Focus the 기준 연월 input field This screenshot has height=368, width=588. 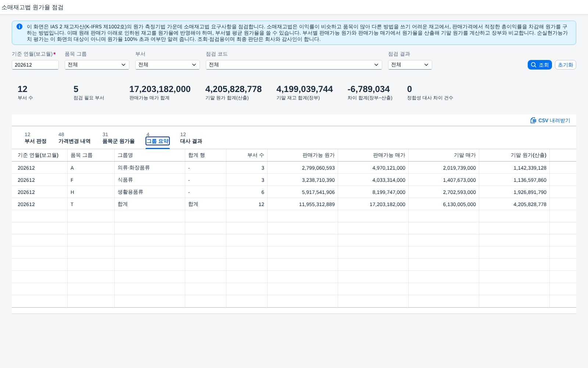(x=35, y=65)
